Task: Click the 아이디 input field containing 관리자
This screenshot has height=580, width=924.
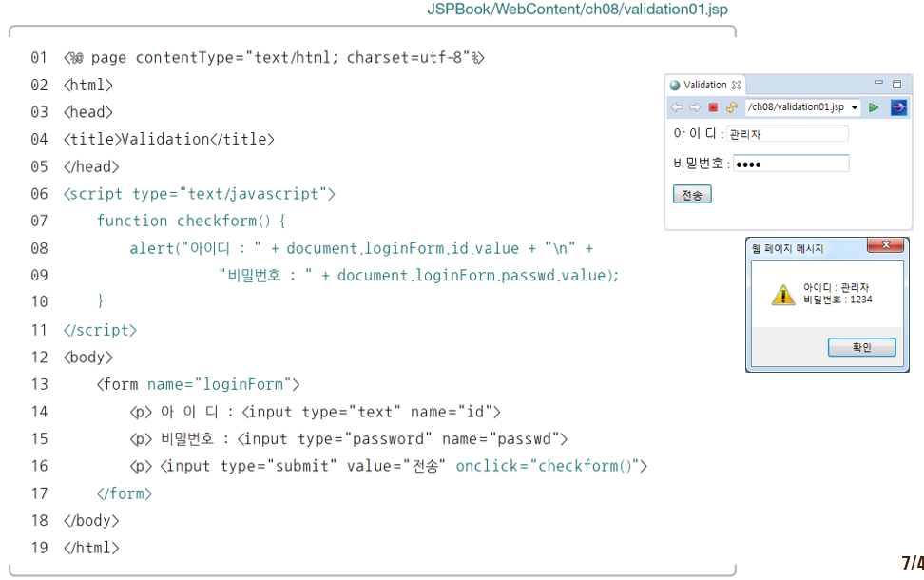Action: coord(788,134)
